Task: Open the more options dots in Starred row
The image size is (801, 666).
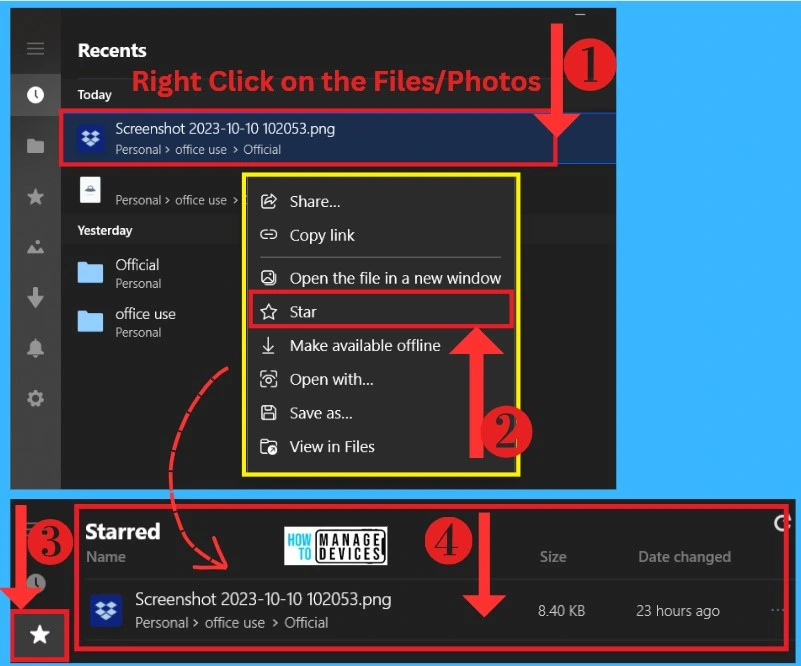Action: [x=777, y=610]
